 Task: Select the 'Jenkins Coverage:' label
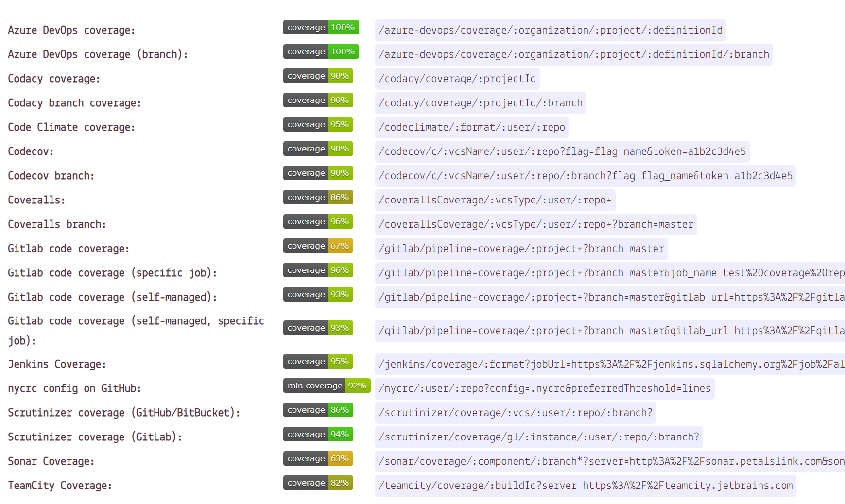57,364
